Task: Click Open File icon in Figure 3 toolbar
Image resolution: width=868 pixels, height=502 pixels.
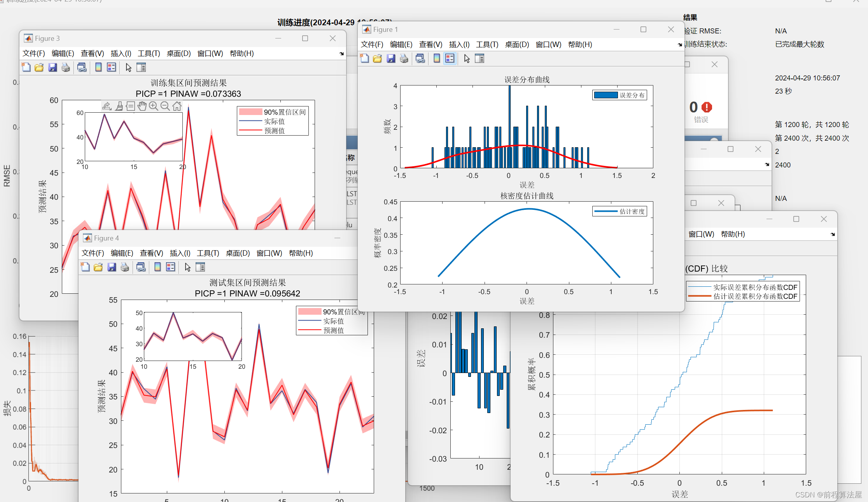Action: (39, 67)
